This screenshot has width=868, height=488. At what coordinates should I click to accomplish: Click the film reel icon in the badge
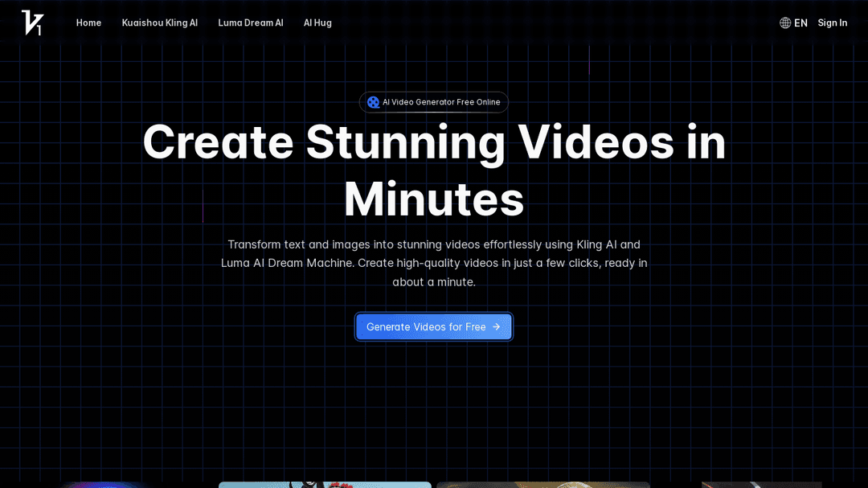coord(373,102)
